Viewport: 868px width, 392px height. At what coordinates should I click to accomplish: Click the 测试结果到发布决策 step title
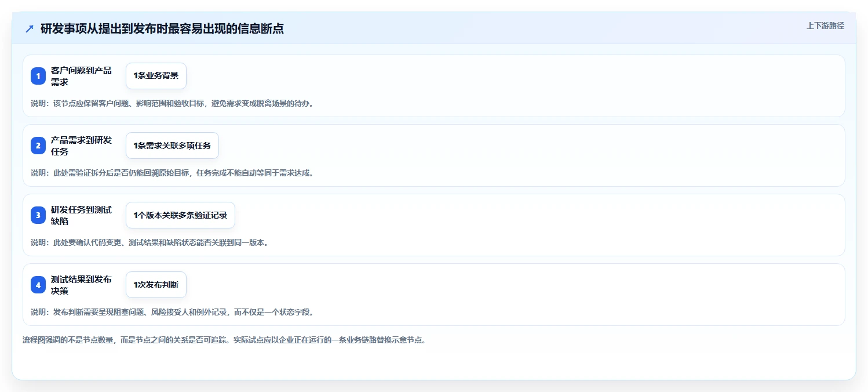(x=82, y=285)
